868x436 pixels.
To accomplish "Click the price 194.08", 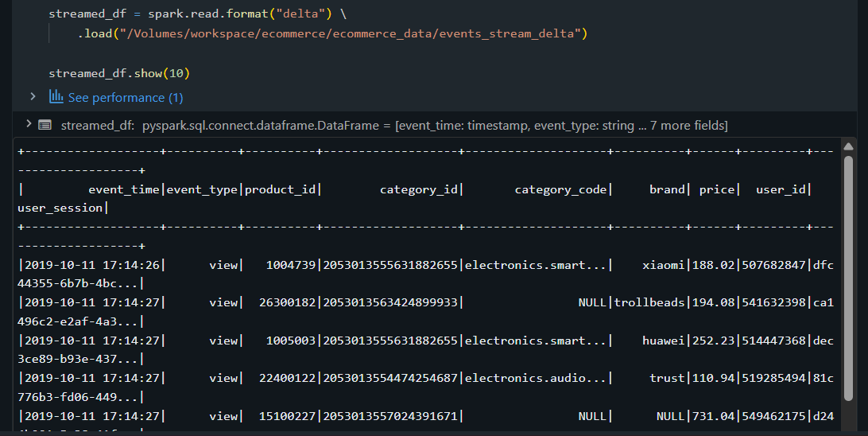I will (714, 302).
